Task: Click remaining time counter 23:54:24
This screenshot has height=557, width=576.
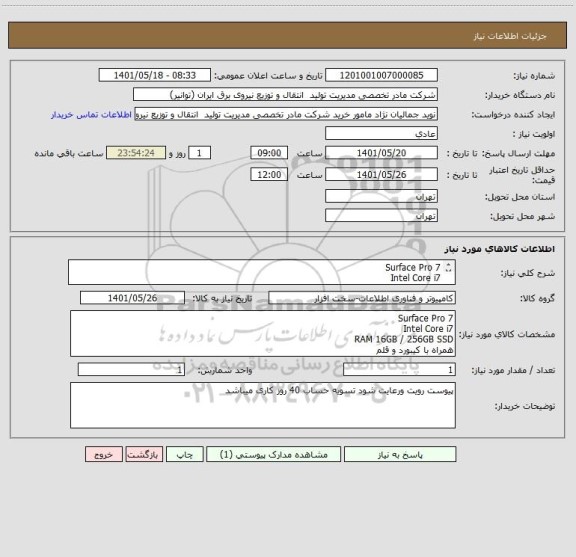Action: tap(136, 153)
